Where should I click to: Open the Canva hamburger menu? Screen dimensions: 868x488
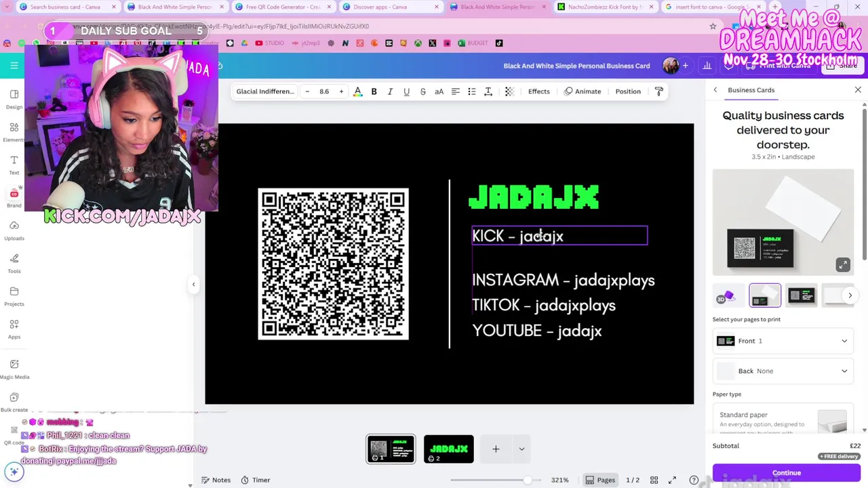(14, 66)
